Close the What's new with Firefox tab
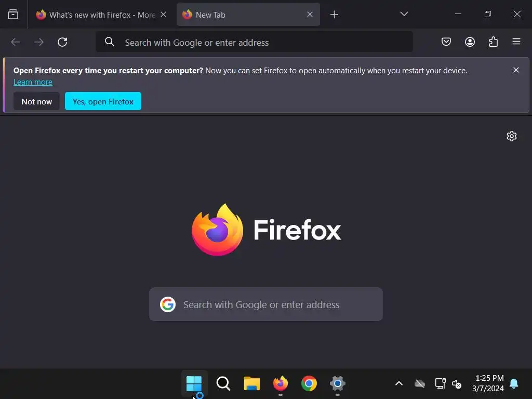This screenshot has width=532, height=399. tap(163, 14)
